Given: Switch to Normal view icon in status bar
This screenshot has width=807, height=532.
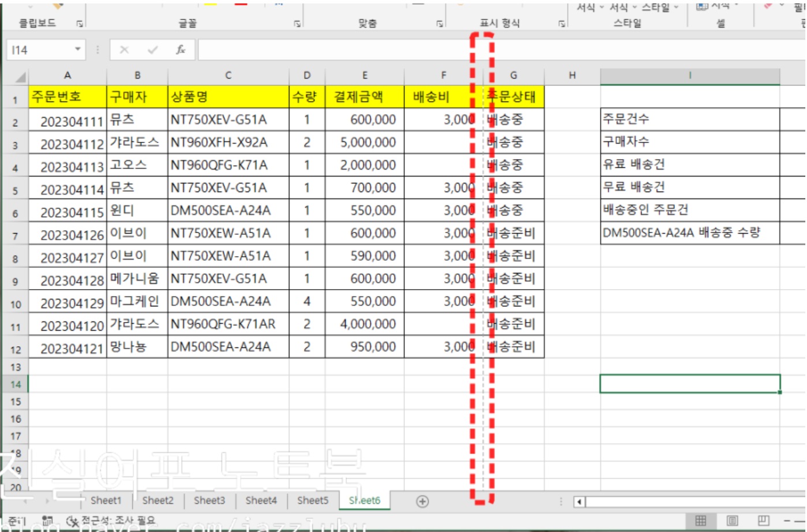Looking at the screenshot, I should (x=701, y=521).
